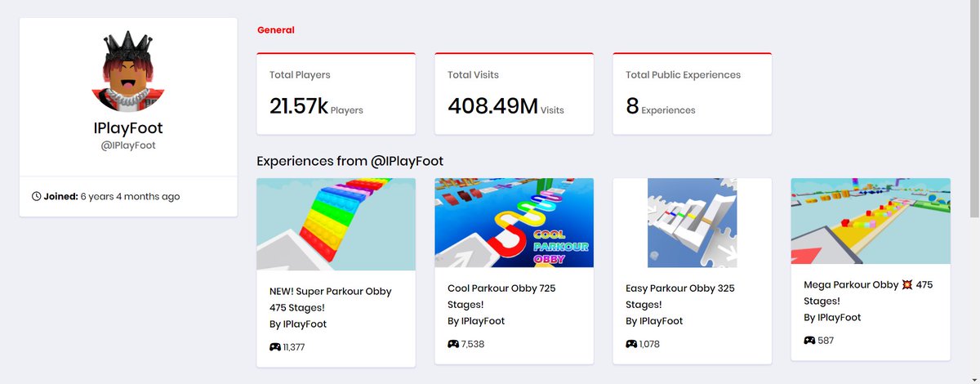Click By IPlayFoot under Cool Parkour Obby
Screen dimensions: 980x384
pos(476,321)
